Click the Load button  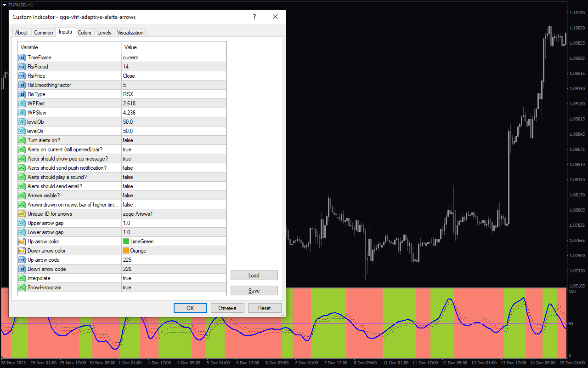(x=254, y=276)
